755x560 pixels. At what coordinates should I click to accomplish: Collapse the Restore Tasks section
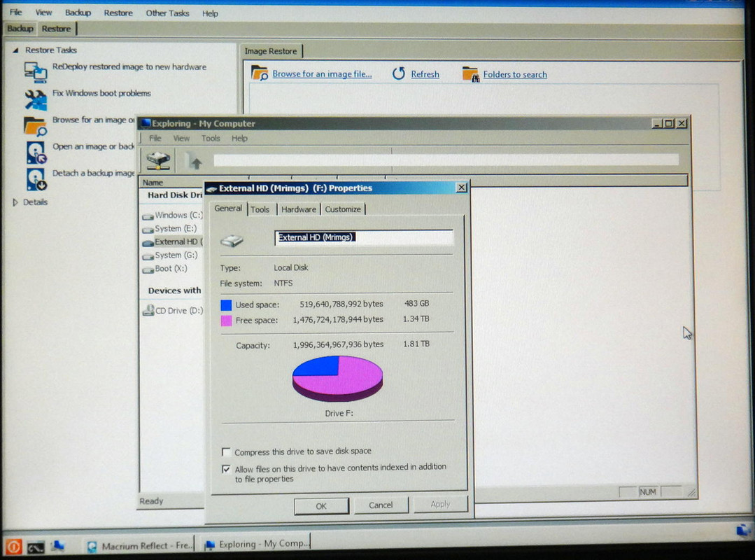[x=15, y=50]
